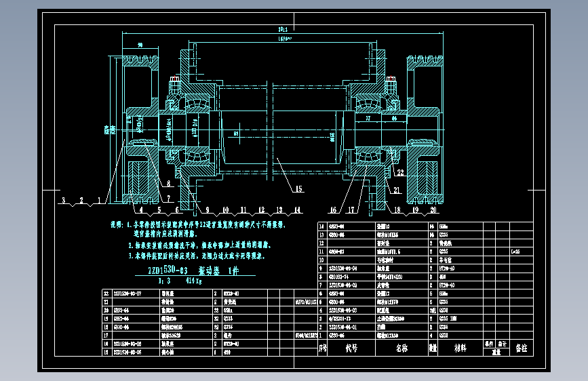Select the weight text '414 Kg'
This screenshot has height=381, width=588.
click(x=193, y=281)
